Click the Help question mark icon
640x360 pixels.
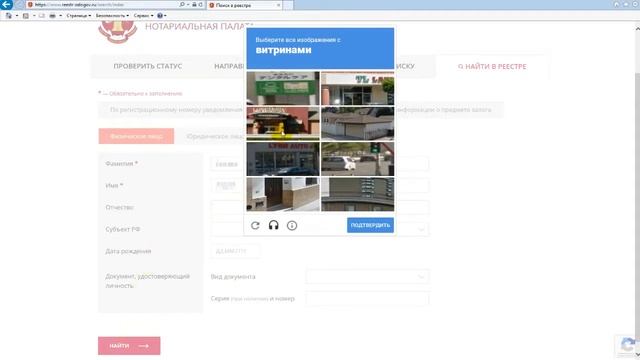(x=160, y=16)
